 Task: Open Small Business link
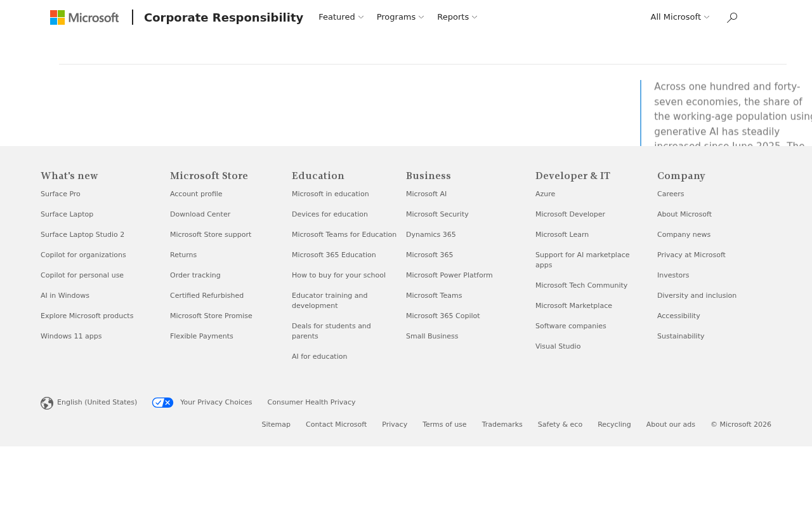432,337
